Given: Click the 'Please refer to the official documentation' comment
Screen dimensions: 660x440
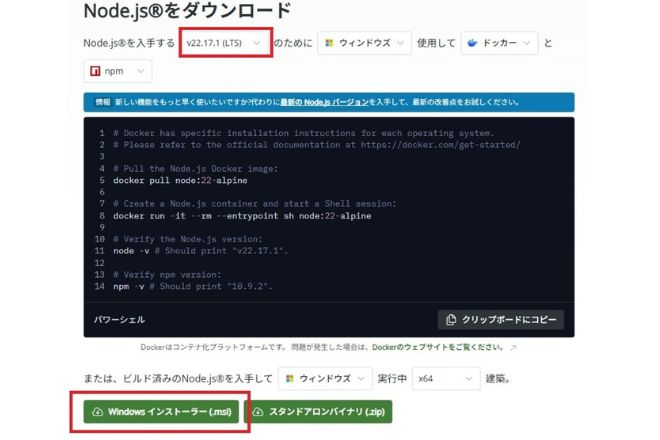Looking at the screenshot, I should pos(317,145).
